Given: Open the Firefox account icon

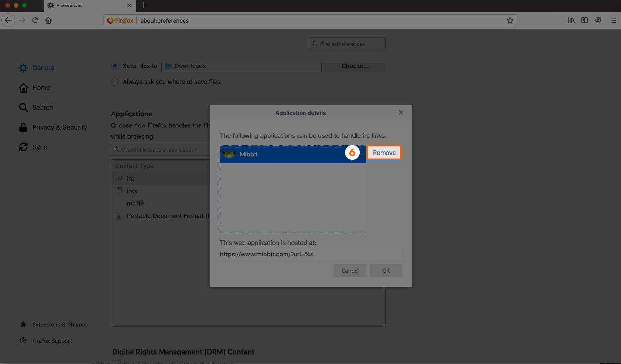Looking at the screenshot, I should click(598, 20).
